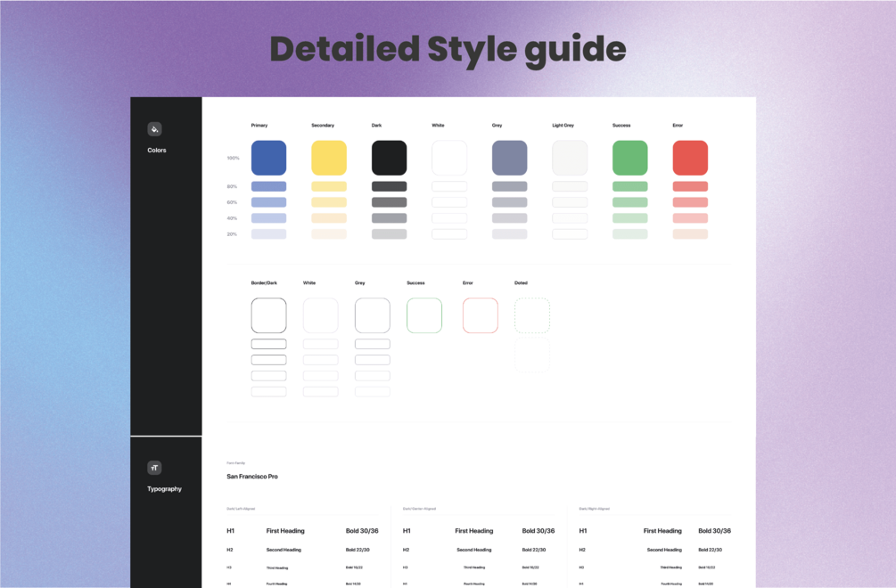Image resolution: width=896 pixels, height=588 pixels.
Task: Choose the Error 20% tint bar
Action: click(x=690, y=234)
